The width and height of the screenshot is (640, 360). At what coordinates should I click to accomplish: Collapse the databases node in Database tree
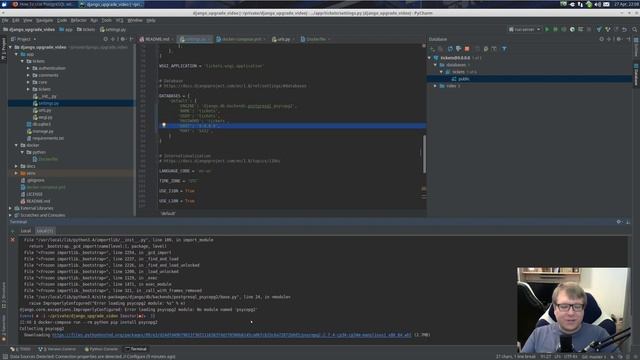(435, 65)
